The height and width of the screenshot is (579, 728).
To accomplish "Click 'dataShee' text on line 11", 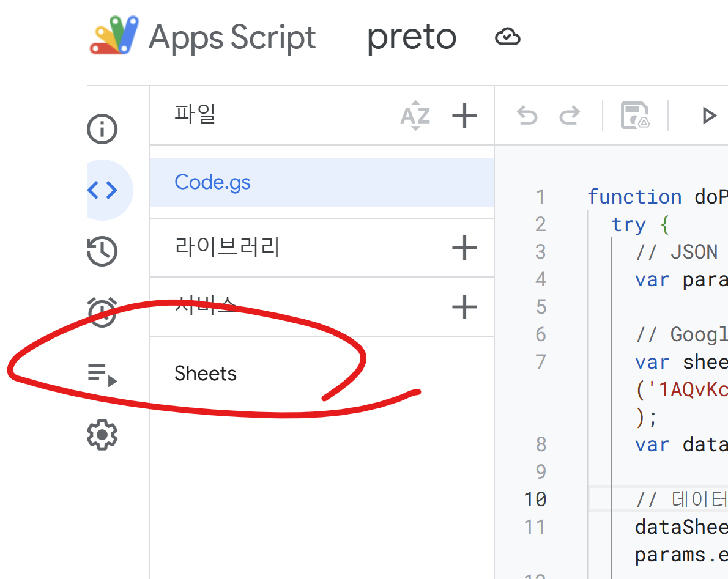I will coord(681,528).
